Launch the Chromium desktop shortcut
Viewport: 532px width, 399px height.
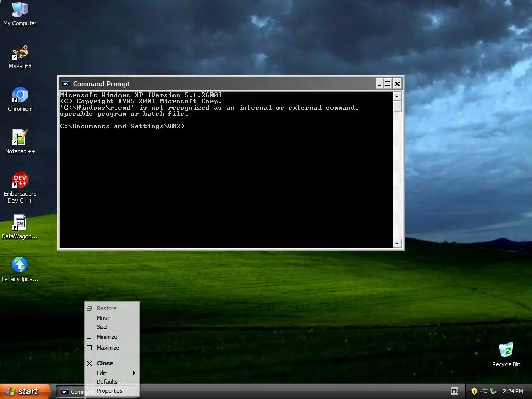20,99
